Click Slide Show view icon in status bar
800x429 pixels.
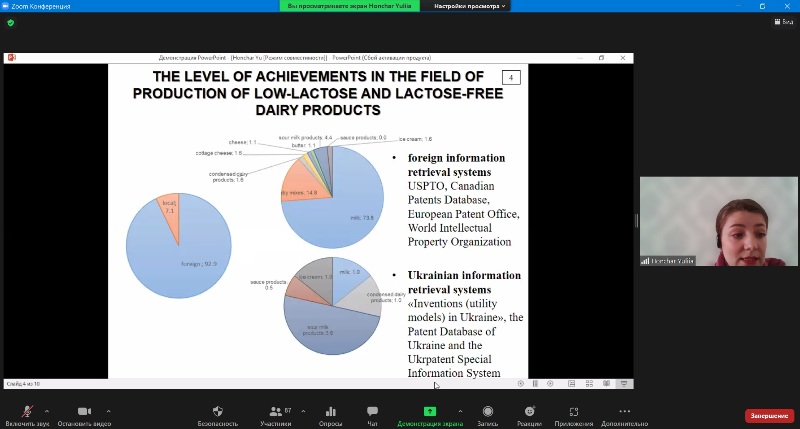click(x=624, y=384)
